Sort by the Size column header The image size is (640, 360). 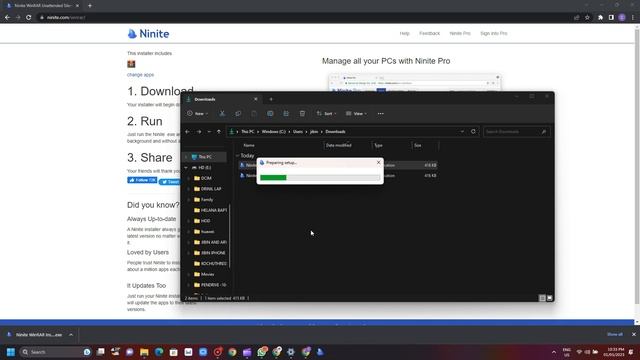(x=418, y=145)
